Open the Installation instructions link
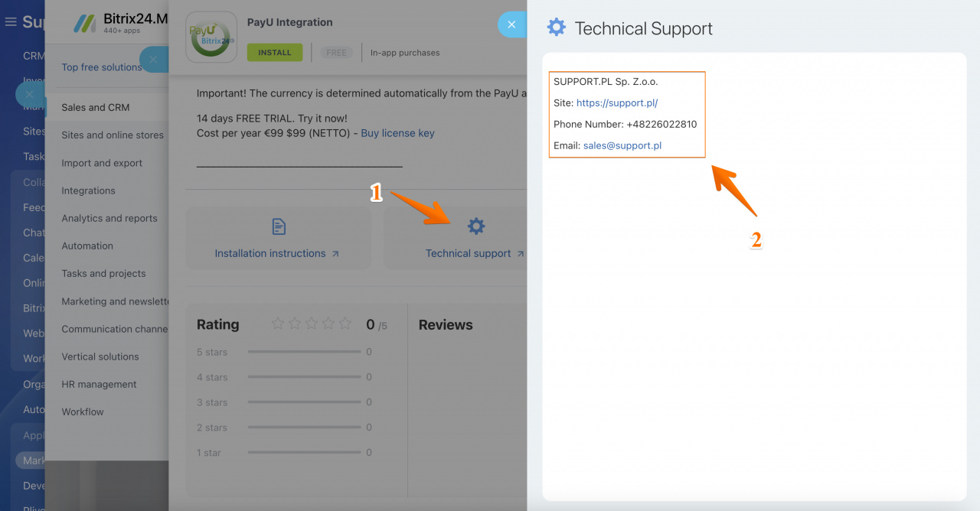Screen dimensions: 980x511 (x=270, y=253)
